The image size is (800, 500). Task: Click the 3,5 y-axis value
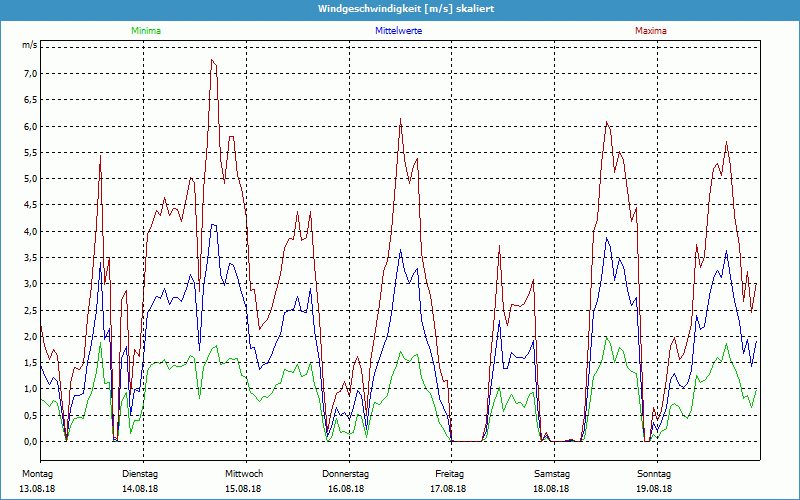[30, 258]
